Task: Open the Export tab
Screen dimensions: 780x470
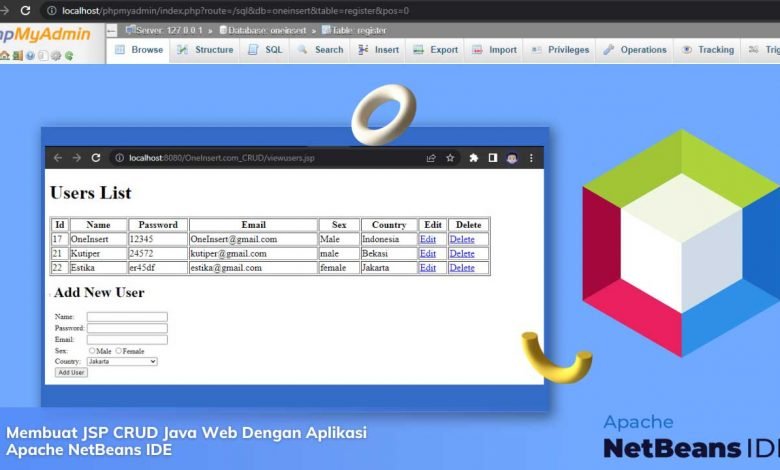Action: 436,50
